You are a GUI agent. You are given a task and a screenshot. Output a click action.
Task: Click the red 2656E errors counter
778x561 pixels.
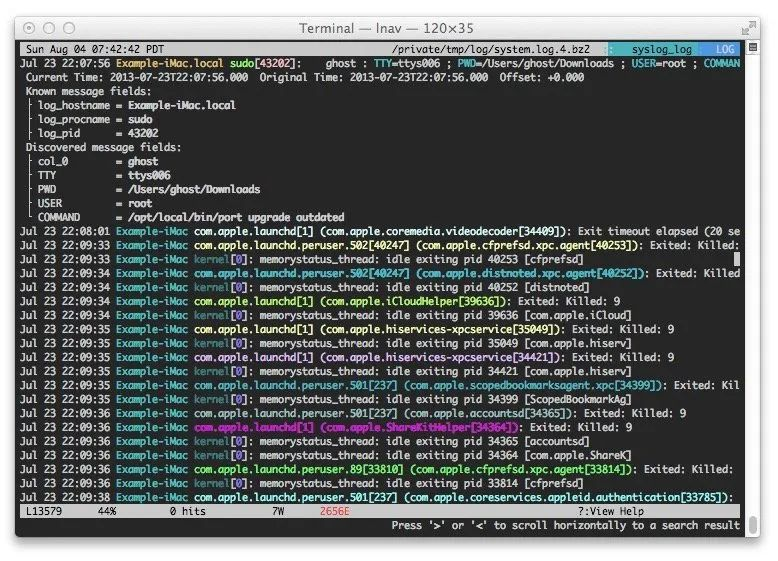334,511
